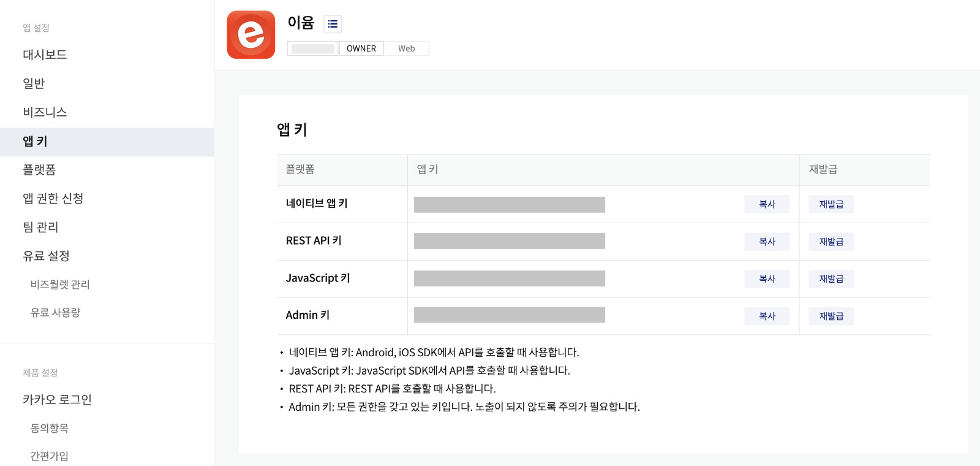Open 앱 권한 신청 page
This screenshot has width=980, height=466.
click(x=53, y=199)
